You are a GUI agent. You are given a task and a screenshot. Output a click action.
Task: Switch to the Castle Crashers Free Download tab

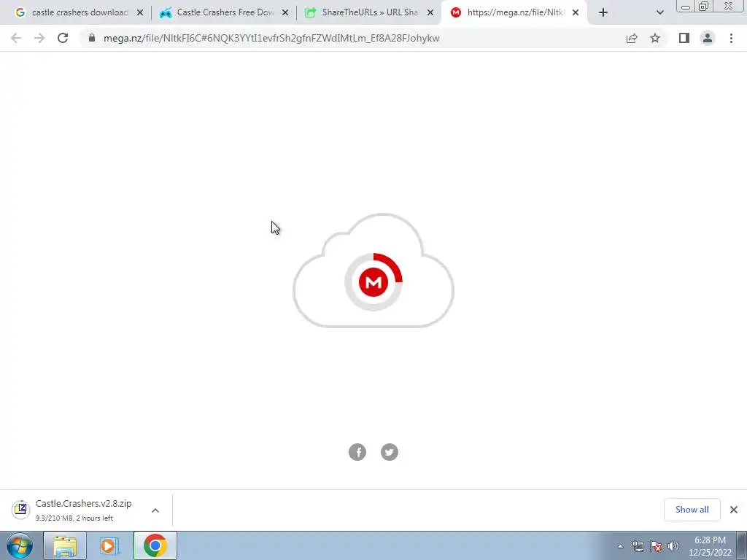[217, 13]
